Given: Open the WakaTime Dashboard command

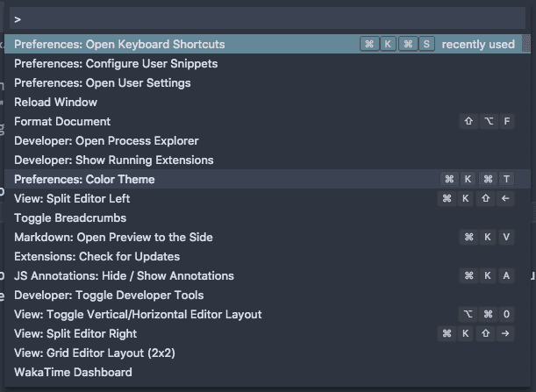Looking at the screenshot, I should coord(73,373).
